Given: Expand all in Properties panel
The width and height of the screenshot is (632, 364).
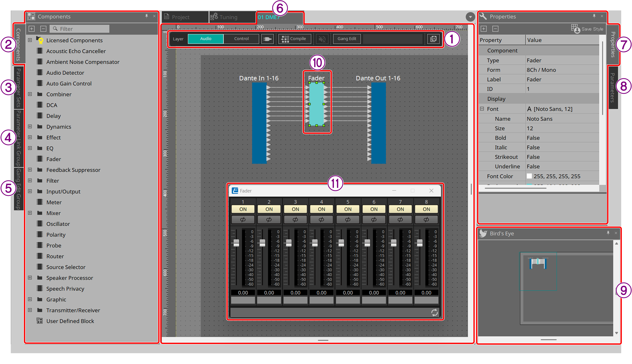Looking at the screenshot, I should click(484, 29).
